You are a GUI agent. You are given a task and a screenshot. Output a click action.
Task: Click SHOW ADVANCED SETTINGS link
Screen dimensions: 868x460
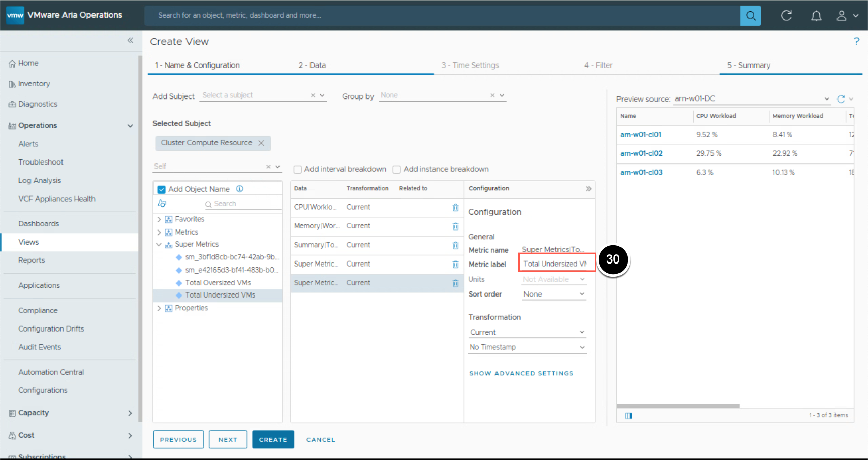click(521, 373)
